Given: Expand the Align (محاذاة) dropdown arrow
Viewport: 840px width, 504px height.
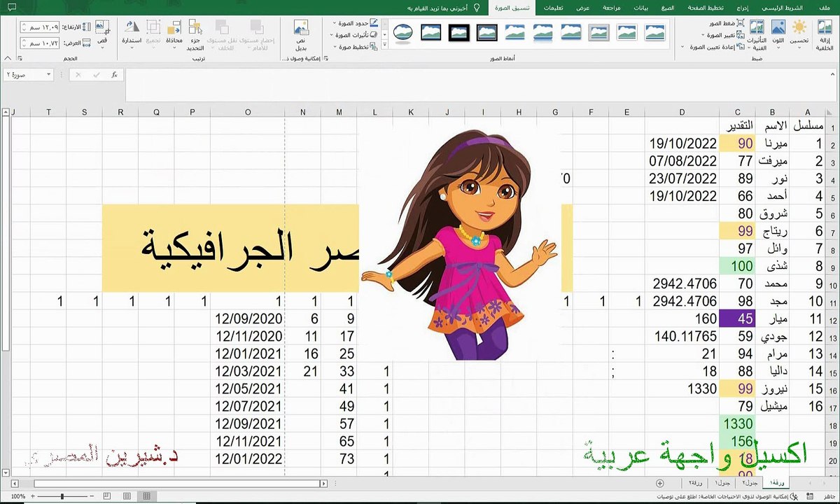Looking at the screenshot, I should pyautogui.click(x=174, y=48).
